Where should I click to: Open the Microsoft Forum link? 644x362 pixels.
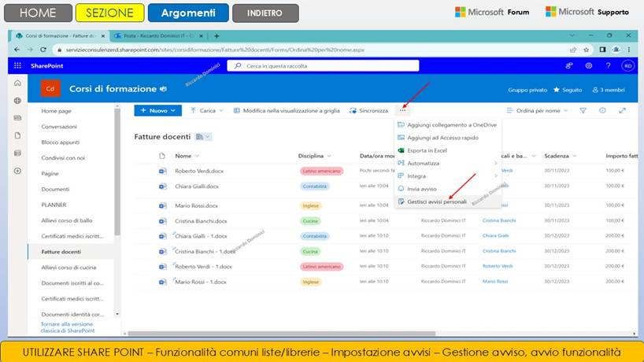tap(492, 13)
